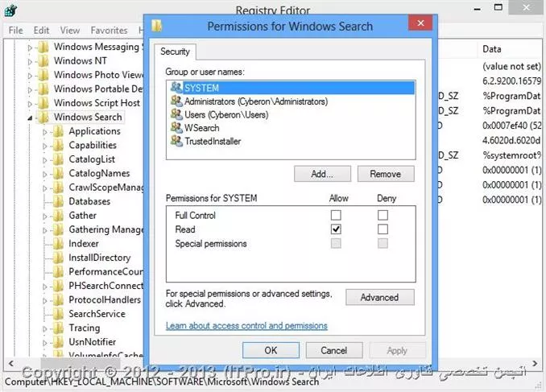Click the Gather folder icon
The height and width of the screenshot is (392, 546).
[58, 216]
